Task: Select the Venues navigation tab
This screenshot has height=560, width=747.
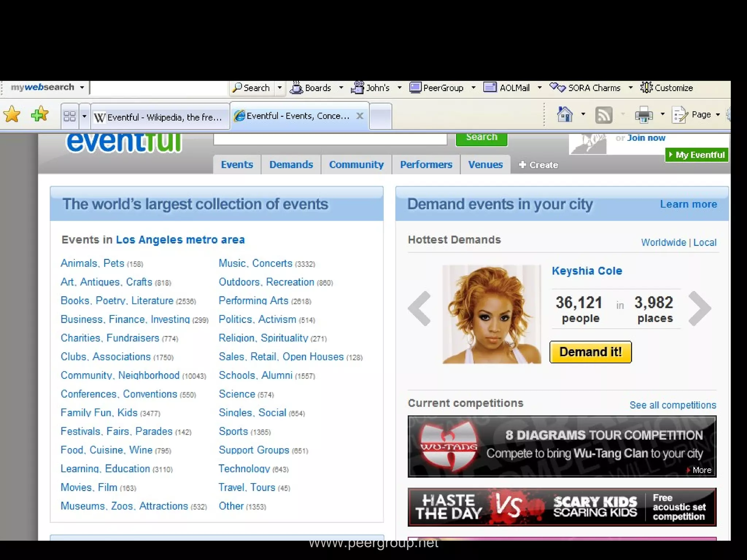Action: pos(485,165)
